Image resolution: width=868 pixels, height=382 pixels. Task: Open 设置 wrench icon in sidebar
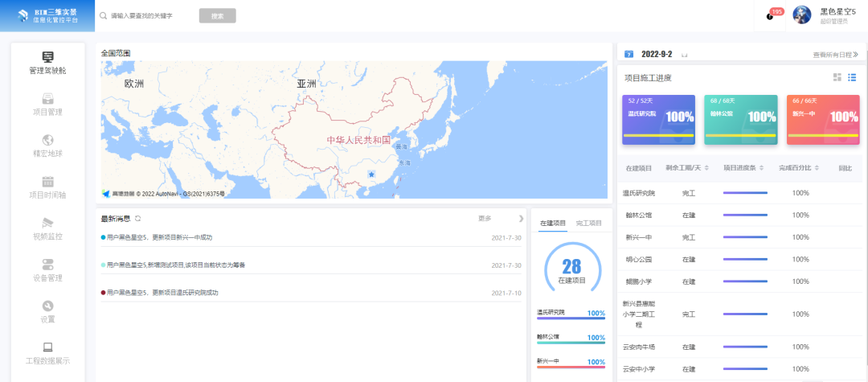click(48, 306)
